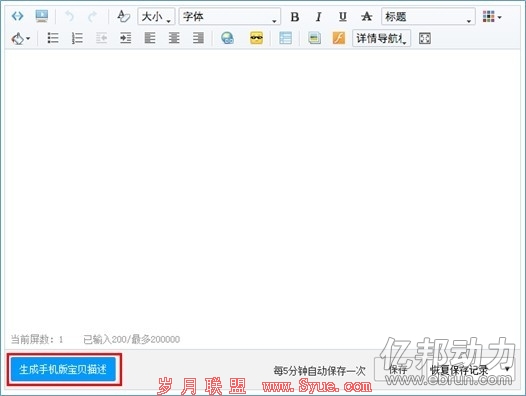Switch to HTML source code view
The image size is (526, 396).
pyautogui.click(x=17, y=16)
